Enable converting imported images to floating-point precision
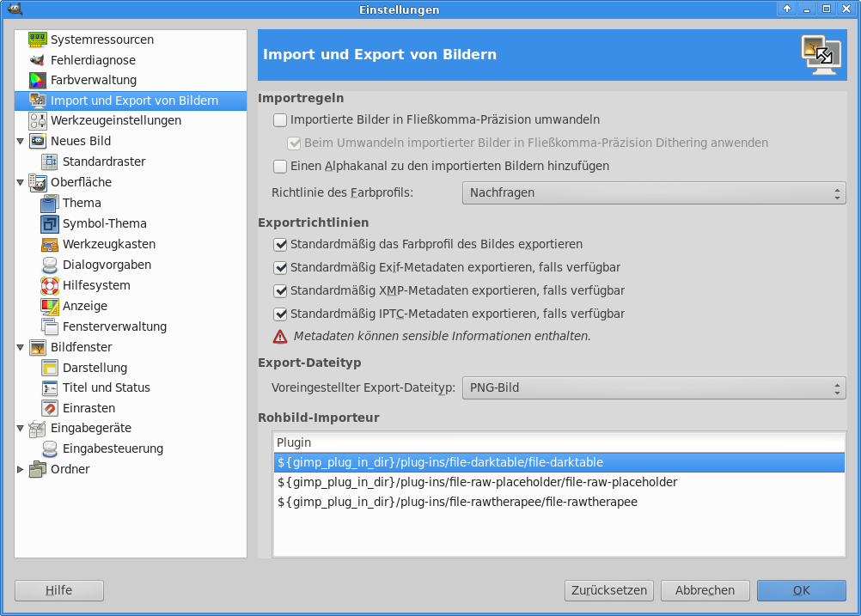861x616 pixels. [x=280, y=120]
